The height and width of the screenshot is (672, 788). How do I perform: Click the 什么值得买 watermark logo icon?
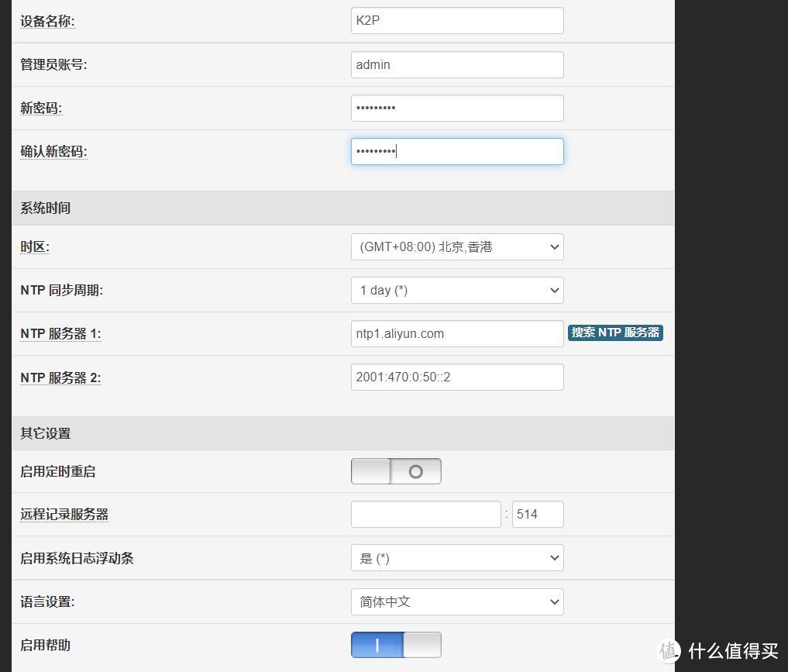click(667, 651)
